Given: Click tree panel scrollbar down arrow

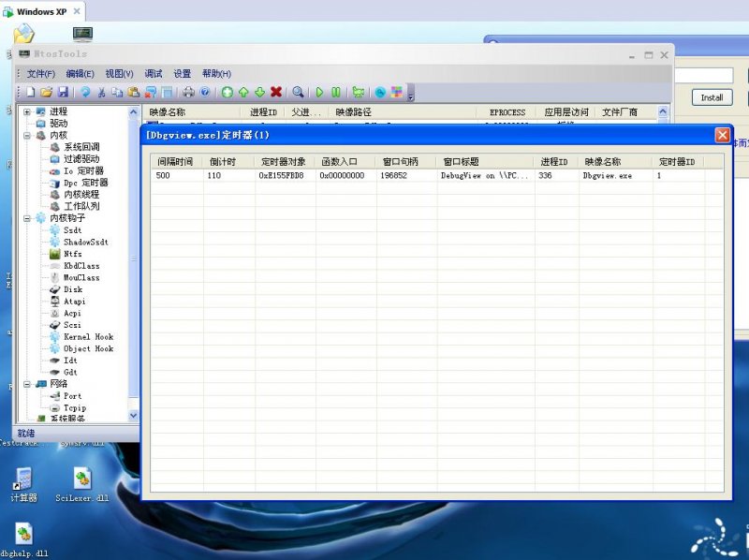Looking at the screenshot, I should (x=133, y=416).
